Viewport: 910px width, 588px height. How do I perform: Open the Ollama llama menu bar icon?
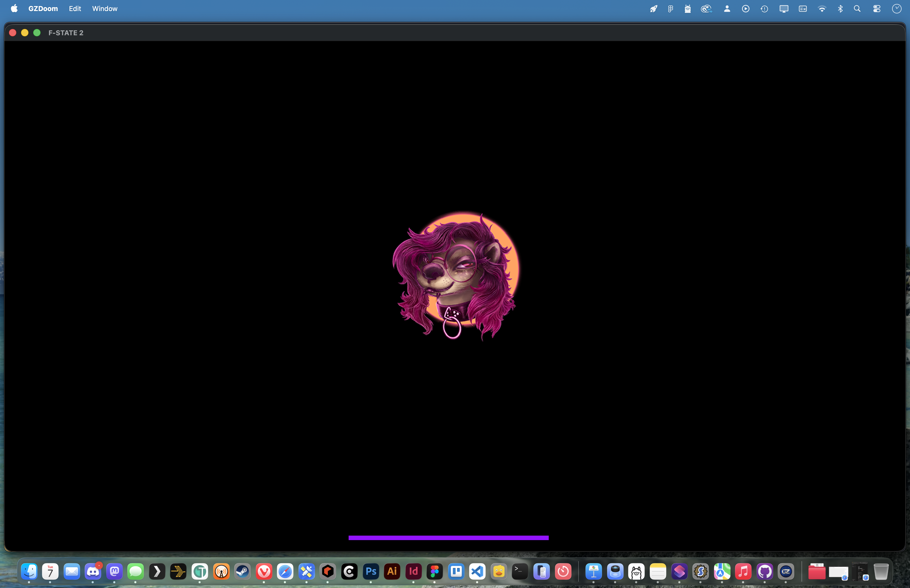(x=687, y=8)
